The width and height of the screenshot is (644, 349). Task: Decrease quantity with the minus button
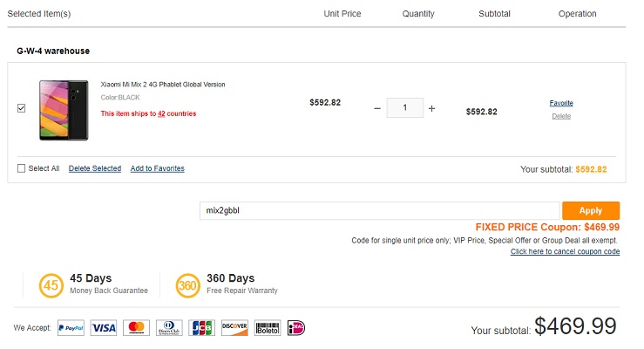tap(377, 108)
